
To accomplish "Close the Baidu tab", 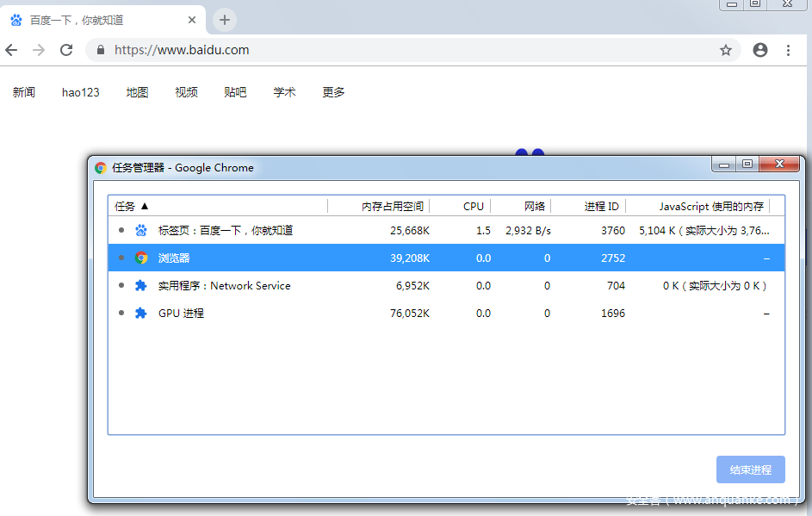I will (192, 20).
